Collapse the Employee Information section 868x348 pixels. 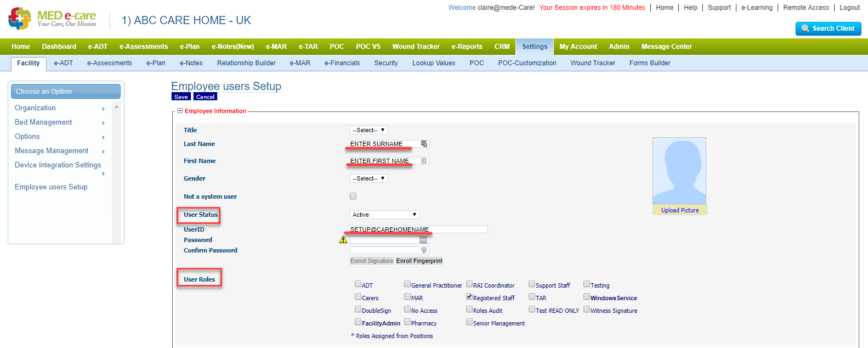(x=180, y=111)
